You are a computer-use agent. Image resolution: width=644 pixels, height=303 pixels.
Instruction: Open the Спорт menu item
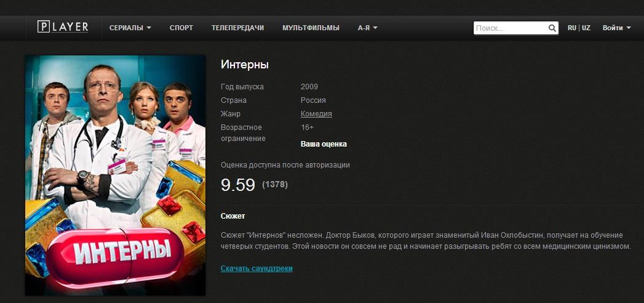coord(181,28)
